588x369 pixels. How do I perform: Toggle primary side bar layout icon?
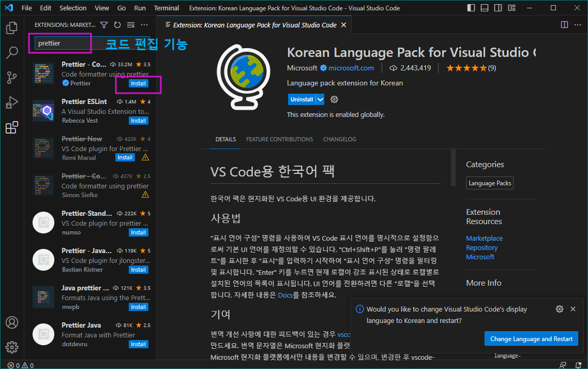[471, 8]
